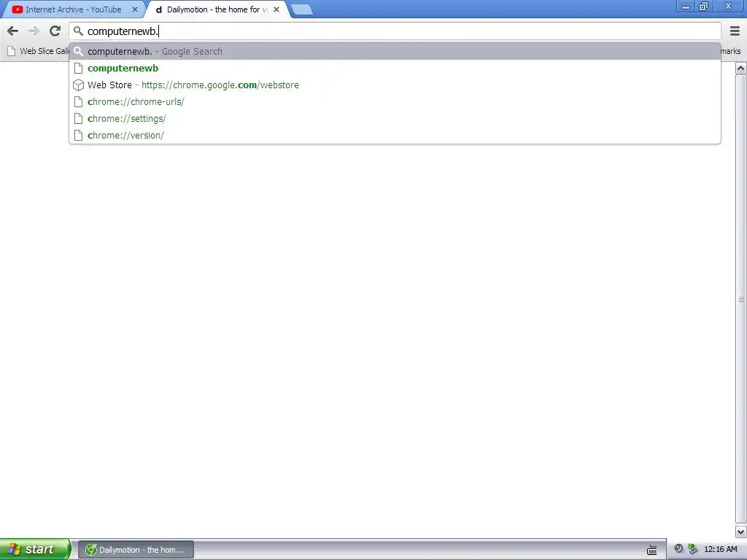Pick the bold 'computernewb' suggestion
747x560 pixels.
click(395, 68)
